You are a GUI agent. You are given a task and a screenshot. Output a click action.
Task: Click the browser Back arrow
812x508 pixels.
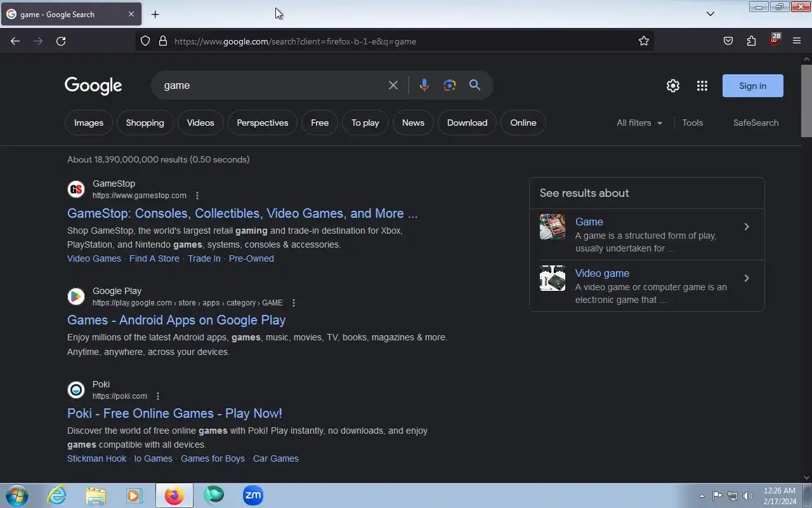coord(15,41)
